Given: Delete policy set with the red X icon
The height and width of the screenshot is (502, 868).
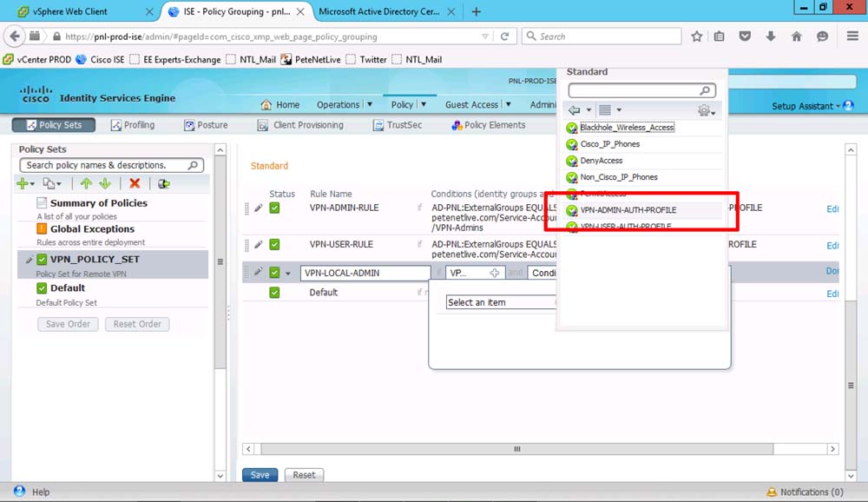Looking at the screenshot, I should tap(135, 183).
